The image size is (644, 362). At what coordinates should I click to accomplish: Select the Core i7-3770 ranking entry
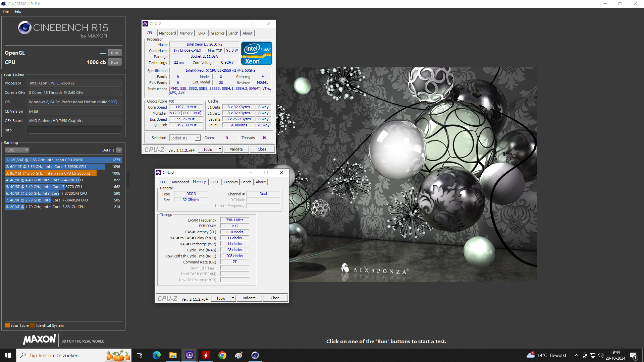point(63,187)
